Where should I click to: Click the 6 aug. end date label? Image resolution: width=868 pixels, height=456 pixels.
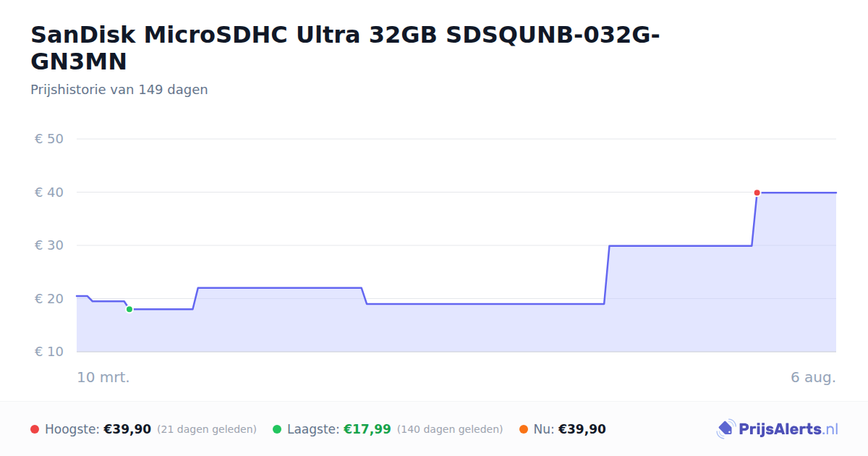(813, 377)
